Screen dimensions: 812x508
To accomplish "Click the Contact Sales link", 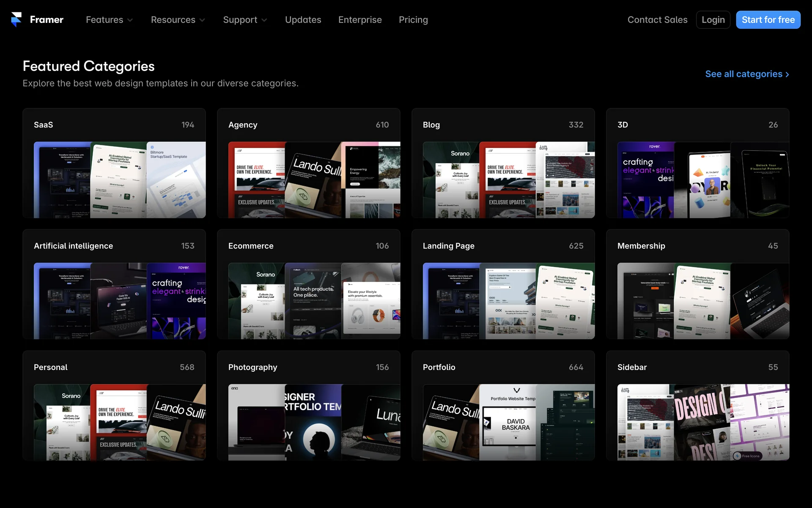I will pyautogui.click(x=657, y=20).
